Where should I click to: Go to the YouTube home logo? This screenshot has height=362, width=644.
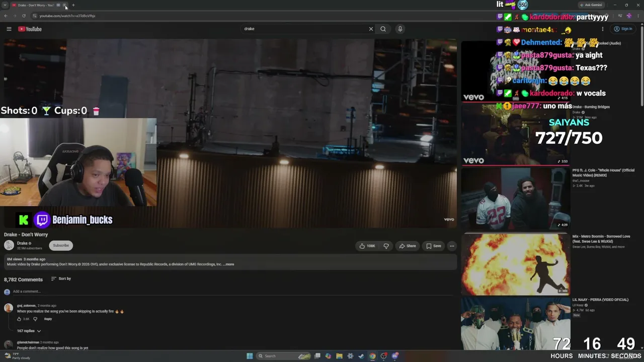click(30, 29)
